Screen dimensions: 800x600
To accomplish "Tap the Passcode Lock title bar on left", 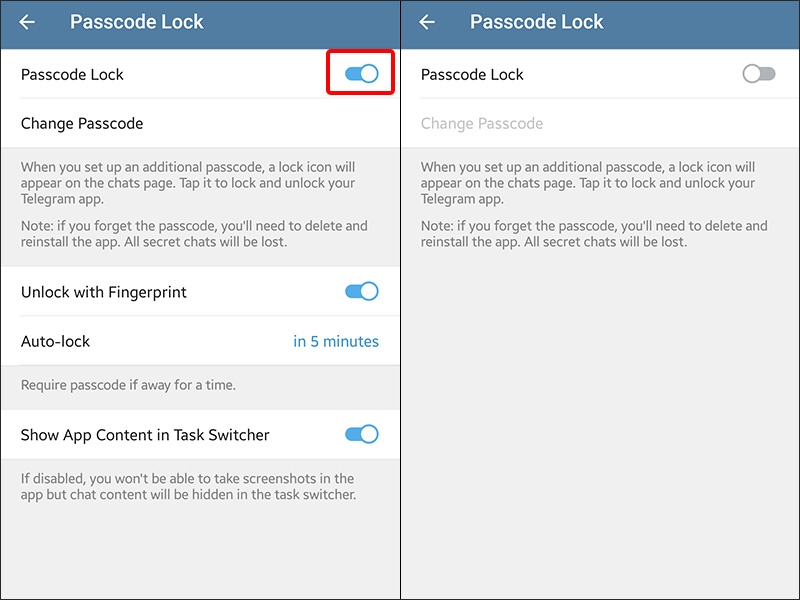I will click(137, 22).
